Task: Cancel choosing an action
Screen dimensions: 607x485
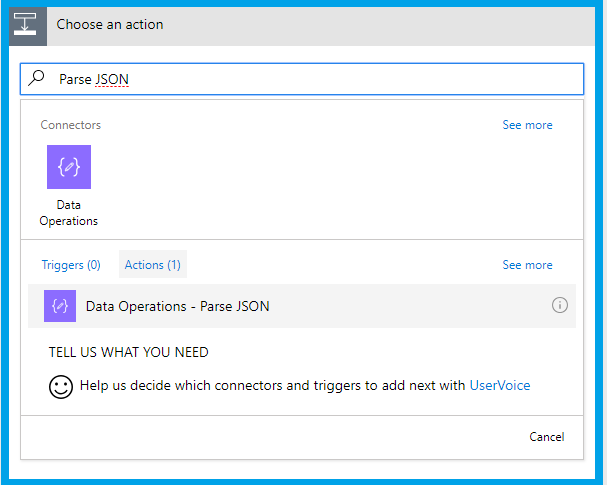Action: pyautogui.click(x=547, y=437)
